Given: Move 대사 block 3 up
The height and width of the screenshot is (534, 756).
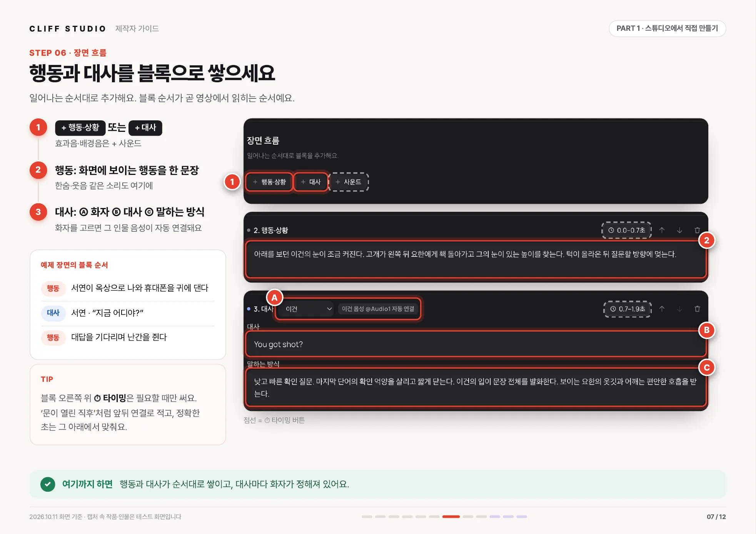Looking at the screenshot, I should coord(662,309).
